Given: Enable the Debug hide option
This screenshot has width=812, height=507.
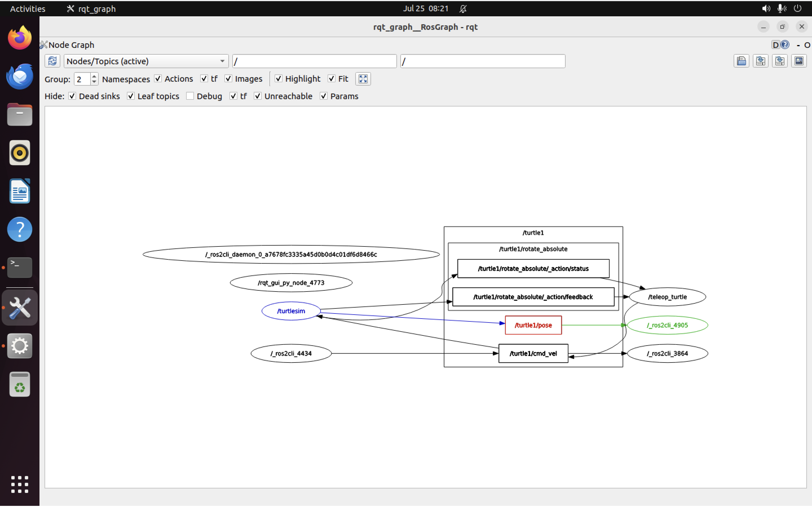Looking at the screenshot, I should 190,96.
